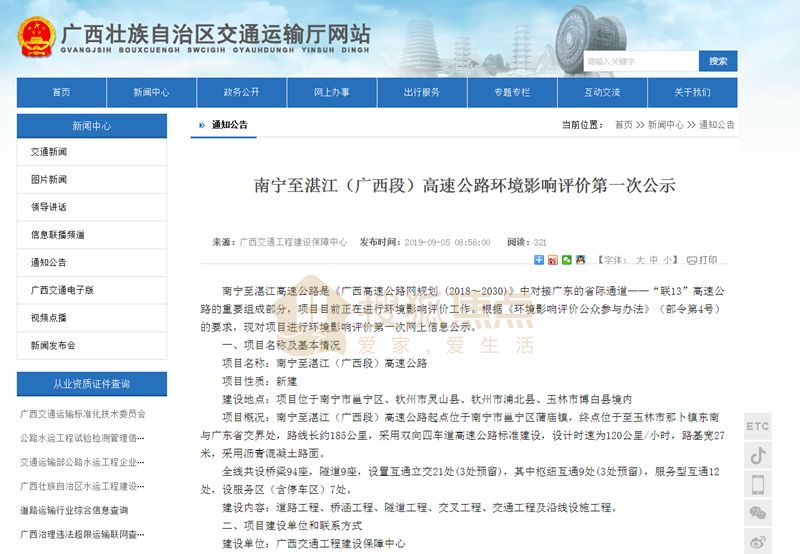Share article via QQ penguin icon
The image size is (800, 554).
click(x=580, y=260)
